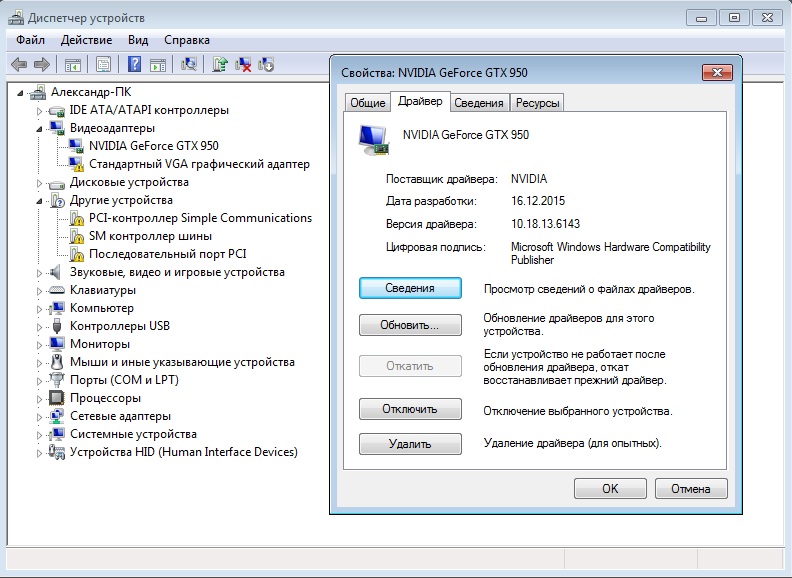The image size is (792, 578).
Task: Expand the Мониторы category
Action: (x=39, y=345)
